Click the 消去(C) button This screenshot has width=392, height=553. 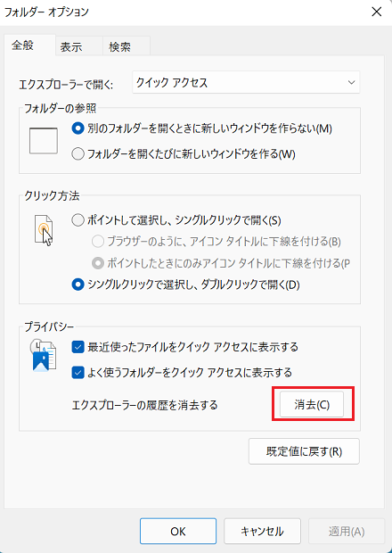point(312,404)
